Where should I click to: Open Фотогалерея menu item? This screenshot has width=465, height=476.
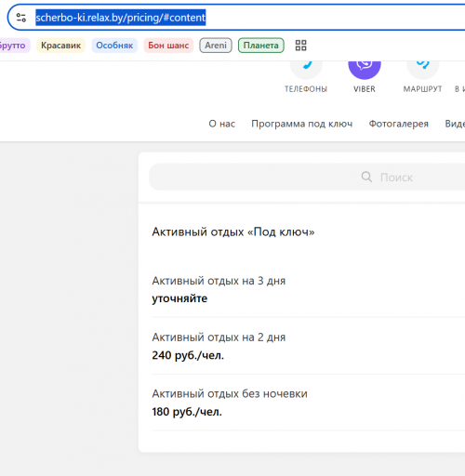point(399,124)
